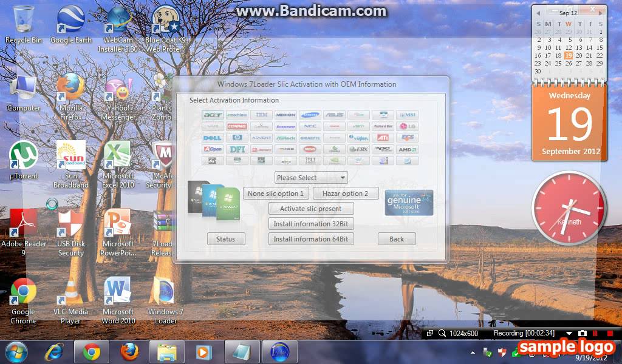Show hidden system tray icons

(x=473, y=352)
